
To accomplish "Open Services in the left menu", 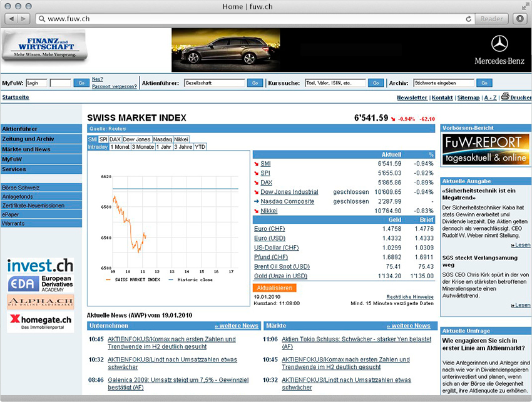I will pyautogui.click(x=41, y=169).
